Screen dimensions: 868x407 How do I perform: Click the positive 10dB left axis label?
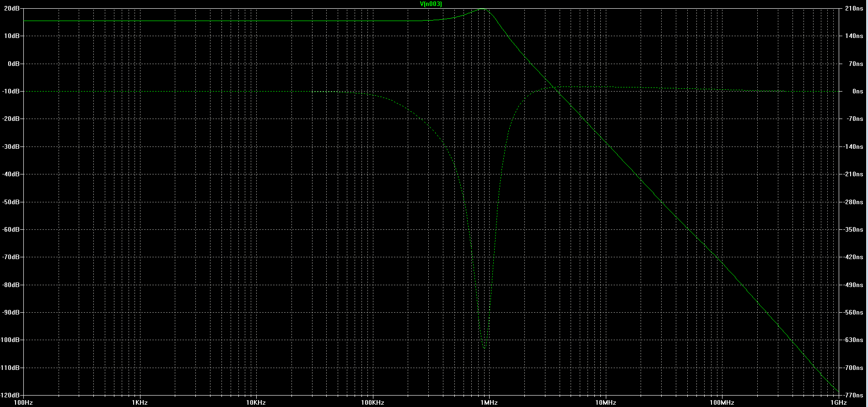point(11,36)
